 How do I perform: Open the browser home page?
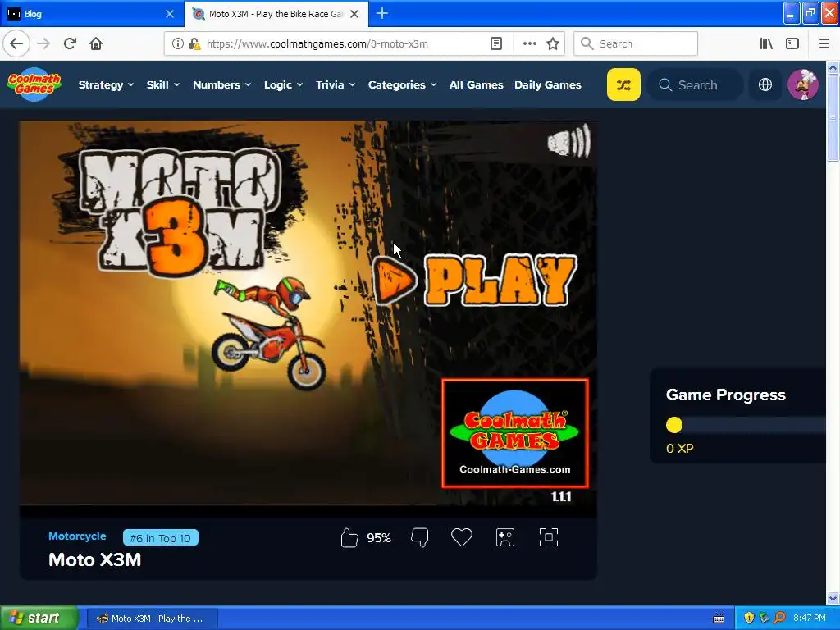coord(96,43)
